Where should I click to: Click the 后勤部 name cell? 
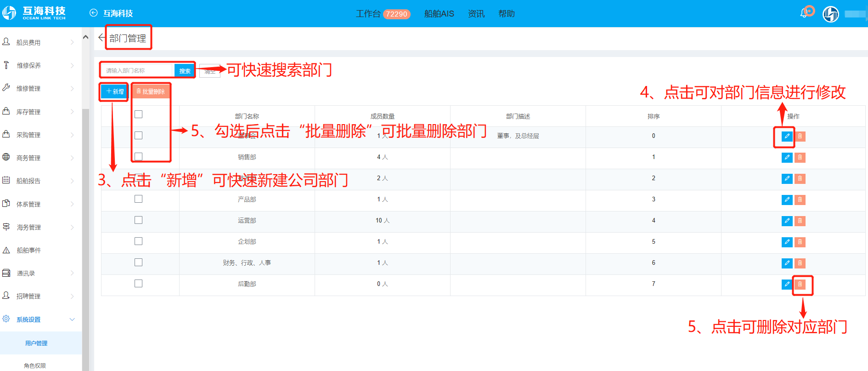[247, 284]
